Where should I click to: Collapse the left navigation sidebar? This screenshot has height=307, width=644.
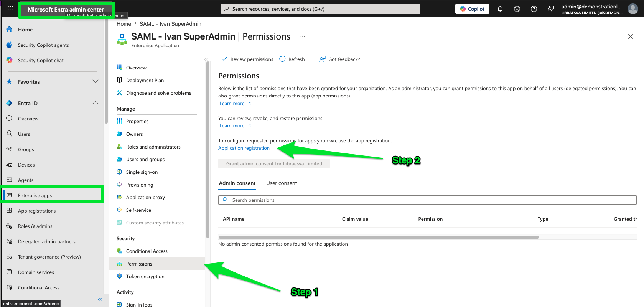pos(100,299)
